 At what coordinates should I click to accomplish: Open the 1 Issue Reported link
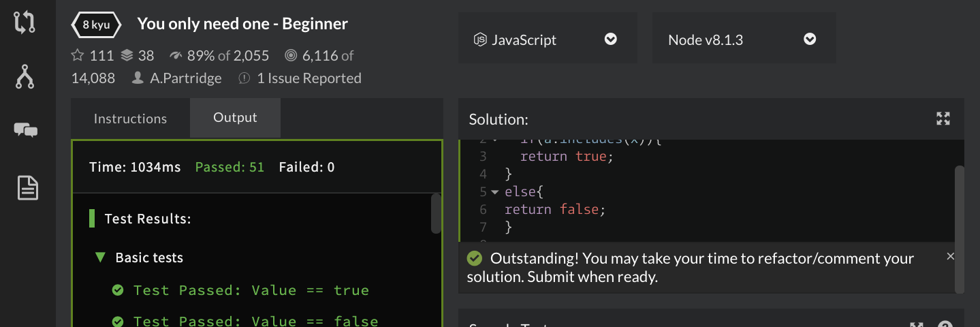tap(309, 78)
